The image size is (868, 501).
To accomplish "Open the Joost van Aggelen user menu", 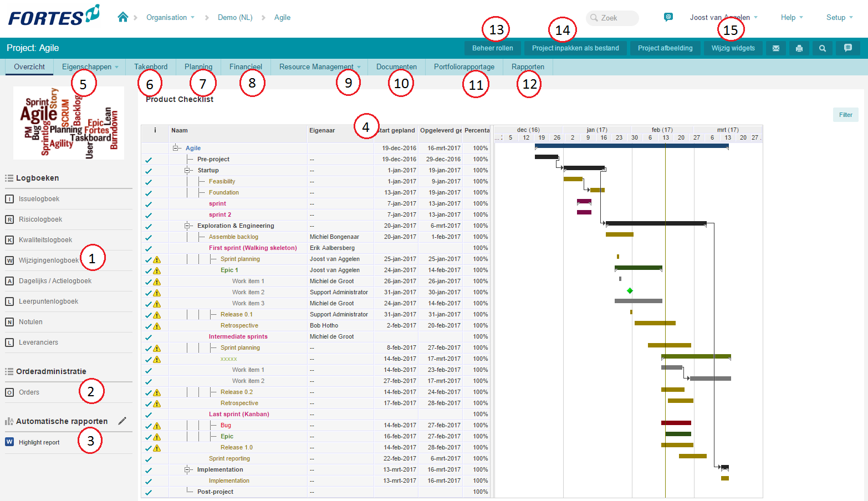I will [x=724, y=17].
